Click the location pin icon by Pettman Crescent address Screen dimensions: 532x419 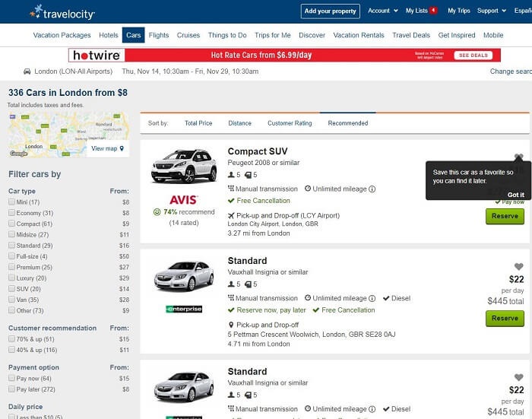(x=231, y=325)
